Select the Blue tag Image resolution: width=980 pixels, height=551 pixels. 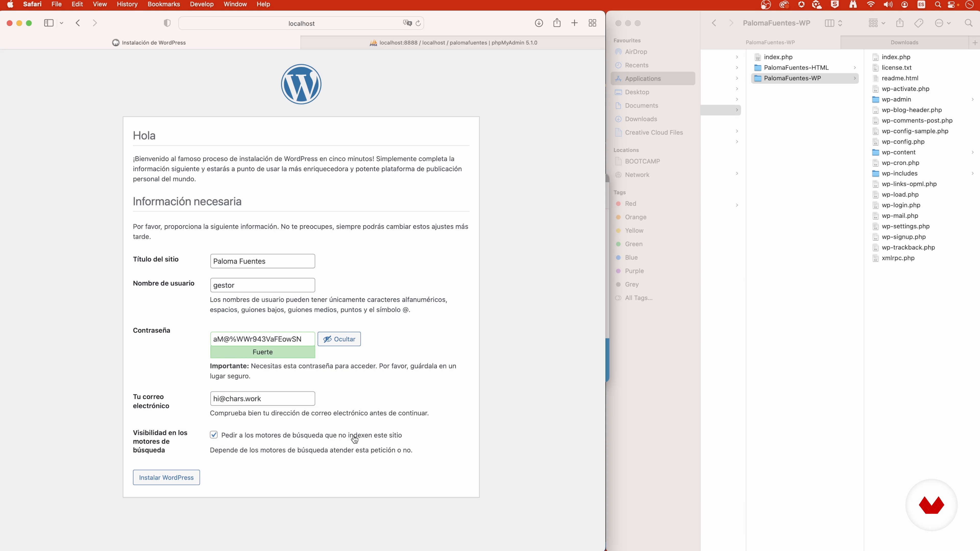pos(653,257)
